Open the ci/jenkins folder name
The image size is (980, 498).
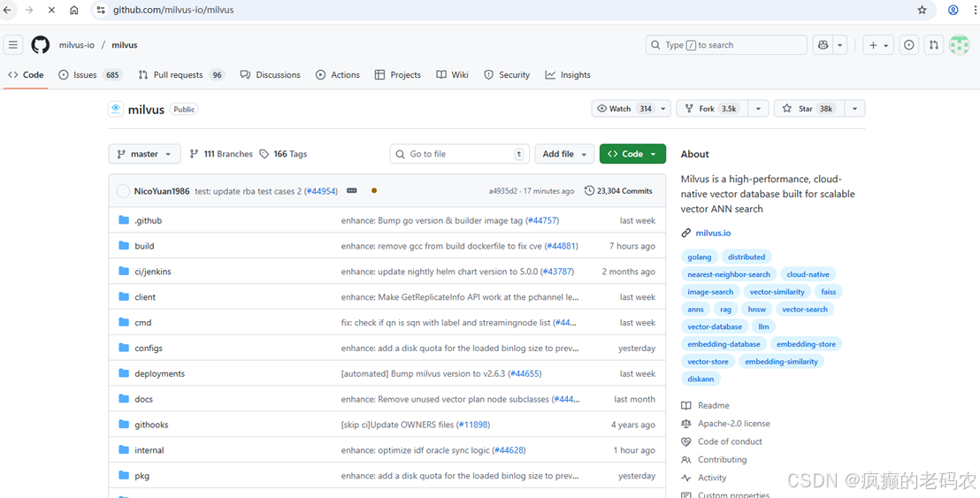(x=153, y=272)
